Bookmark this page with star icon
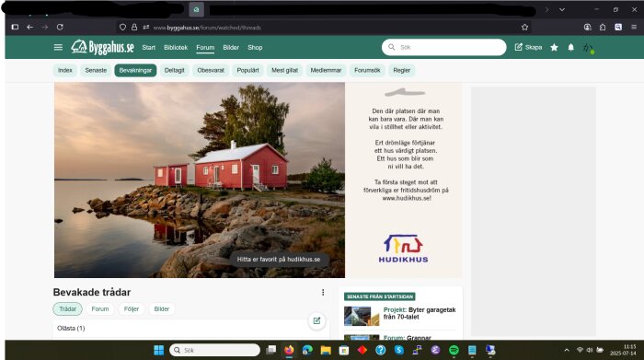644x360 pixels. [524, 27]
